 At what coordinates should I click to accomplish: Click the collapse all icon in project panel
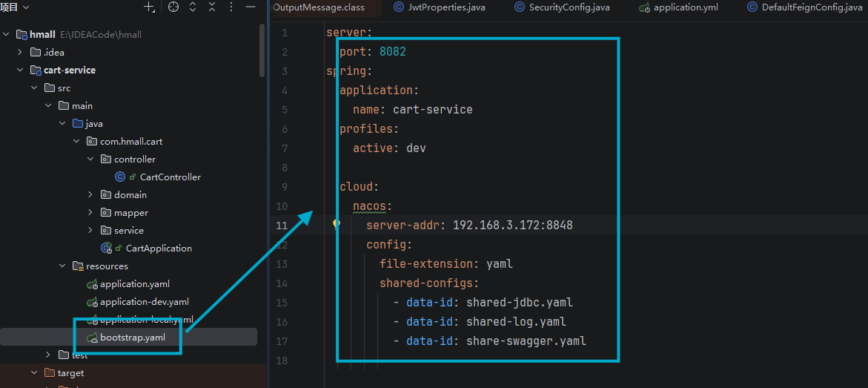[211, 7]
